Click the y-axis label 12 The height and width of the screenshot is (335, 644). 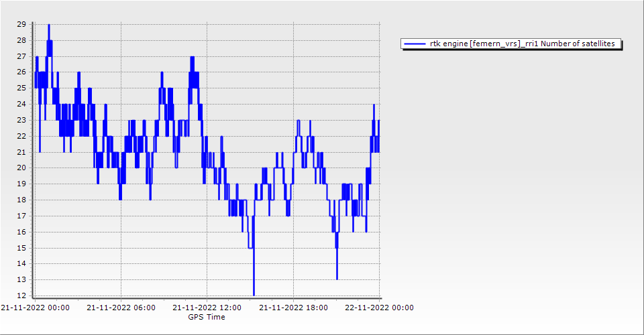pos(21,295)
